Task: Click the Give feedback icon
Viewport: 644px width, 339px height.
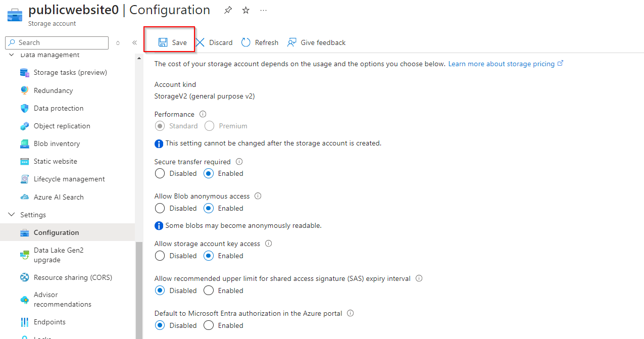Action: click(291, 42)
